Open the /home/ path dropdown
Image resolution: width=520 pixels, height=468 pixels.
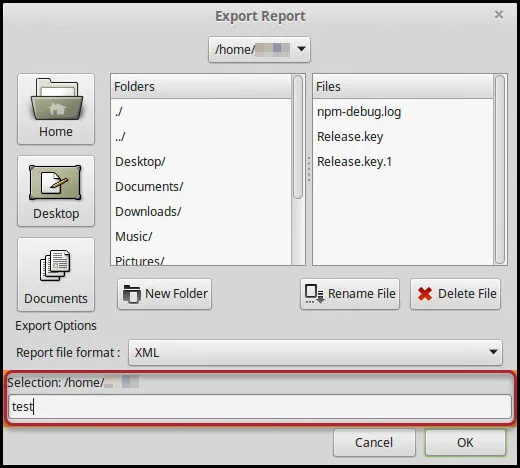[259, 50]
